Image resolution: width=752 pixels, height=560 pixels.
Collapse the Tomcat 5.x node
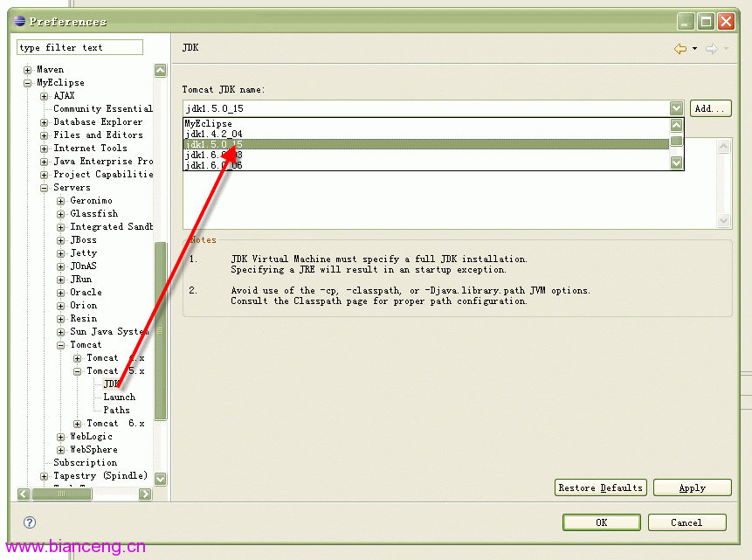point(77,371)
